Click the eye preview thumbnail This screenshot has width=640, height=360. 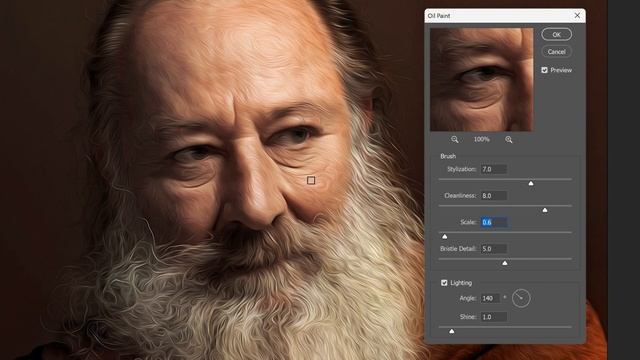click(482, 80)
